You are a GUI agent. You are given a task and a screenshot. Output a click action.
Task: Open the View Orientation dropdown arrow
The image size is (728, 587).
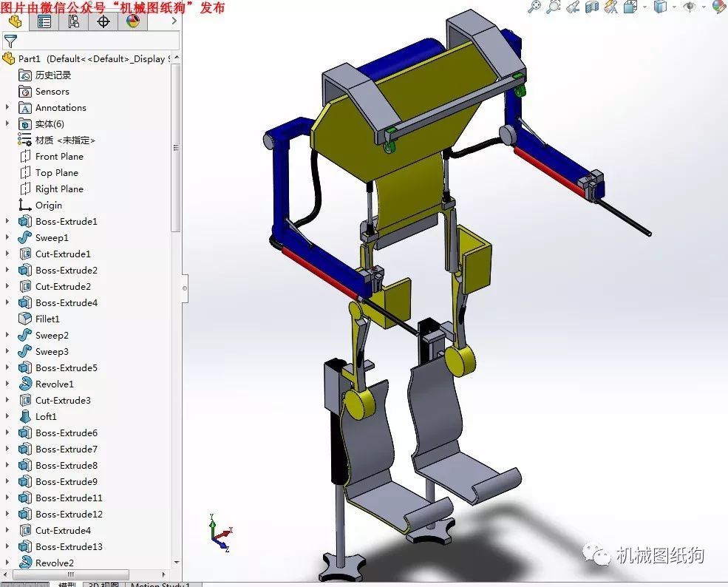[645, 7]
